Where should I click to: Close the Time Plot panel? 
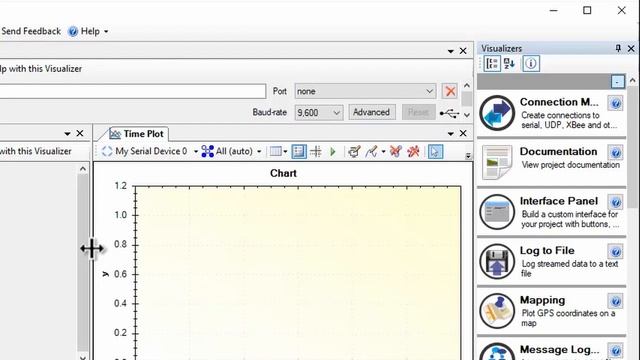tap(463, 133)
